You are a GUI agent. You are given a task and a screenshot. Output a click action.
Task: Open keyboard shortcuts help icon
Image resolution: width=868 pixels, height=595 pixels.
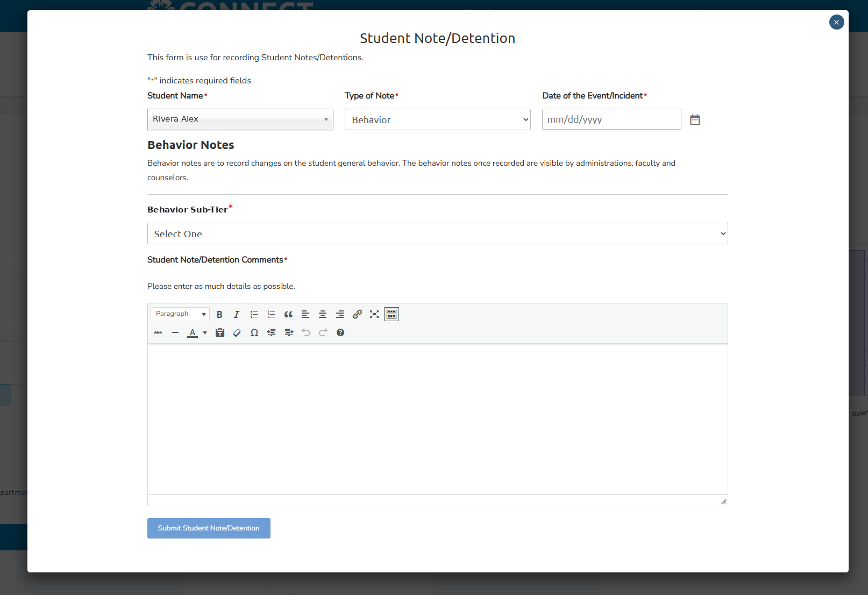[340, 332]
